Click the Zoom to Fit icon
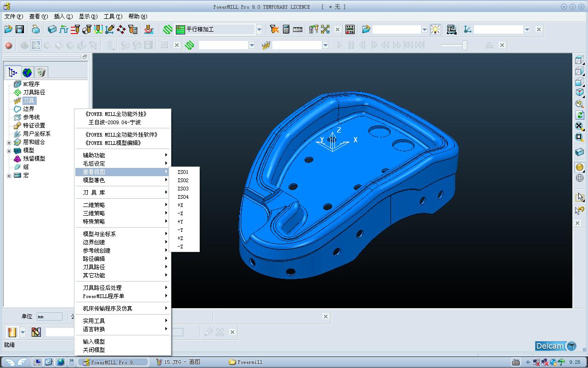The image size is (588, 368). pyautogui.click(x=580, y=126)
